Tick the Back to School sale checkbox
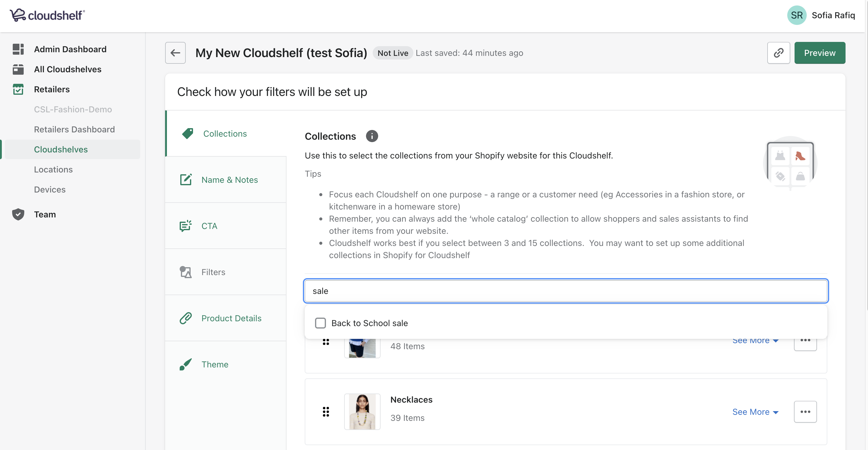868x450 pixels. pyautogui.click(x=320, y=323)
